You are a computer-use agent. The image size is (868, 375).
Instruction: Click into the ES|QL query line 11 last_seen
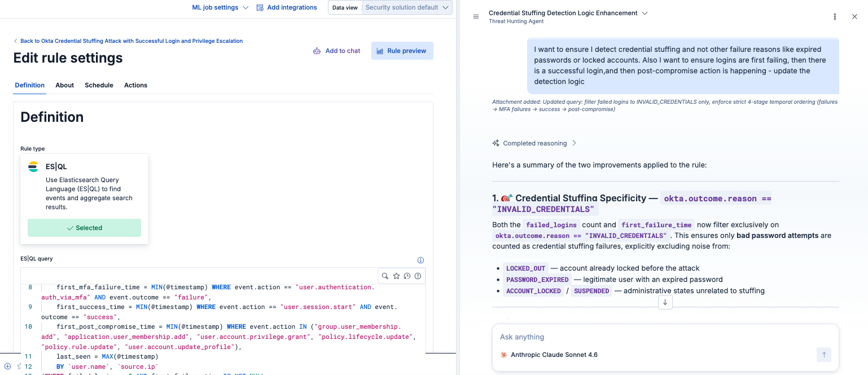tap(108, 356)
